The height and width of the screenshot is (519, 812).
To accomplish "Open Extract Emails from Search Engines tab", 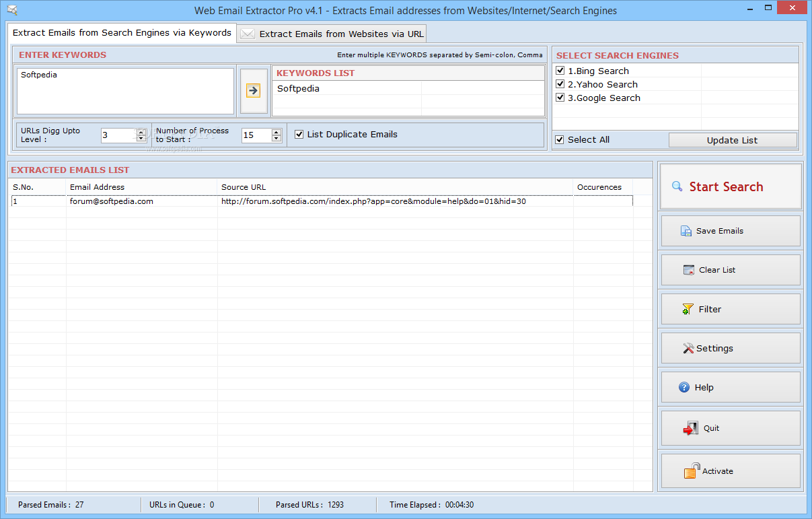I will tap(122, 32).
